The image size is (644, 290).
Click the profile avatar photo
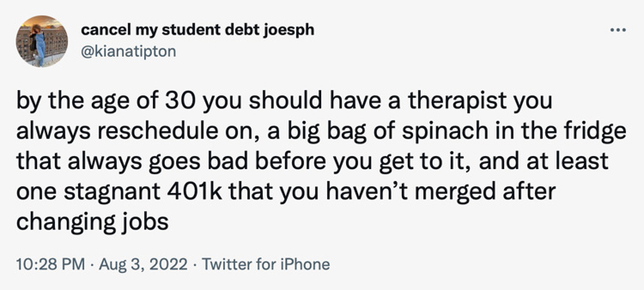[42, 41]
